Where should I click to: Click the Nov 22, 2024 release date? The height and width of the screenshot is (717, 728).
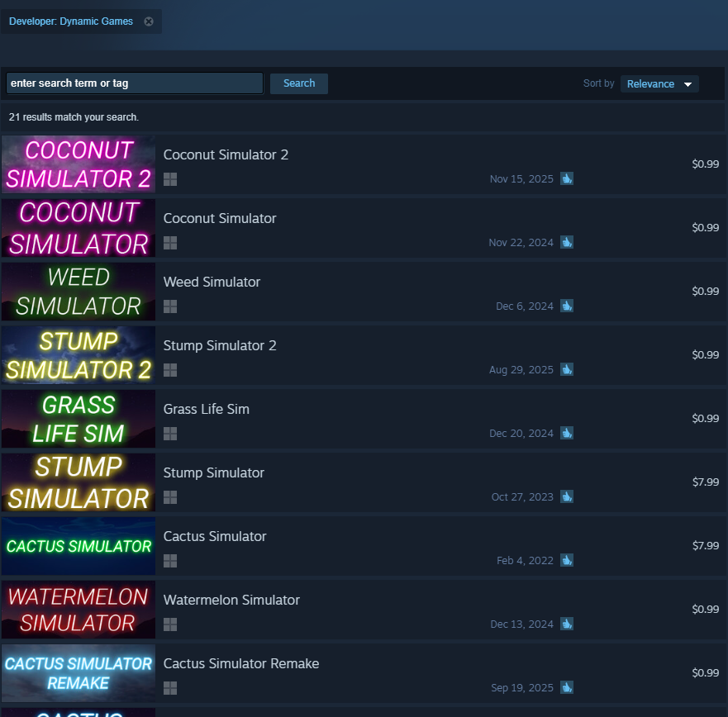[x=521, y=242]
